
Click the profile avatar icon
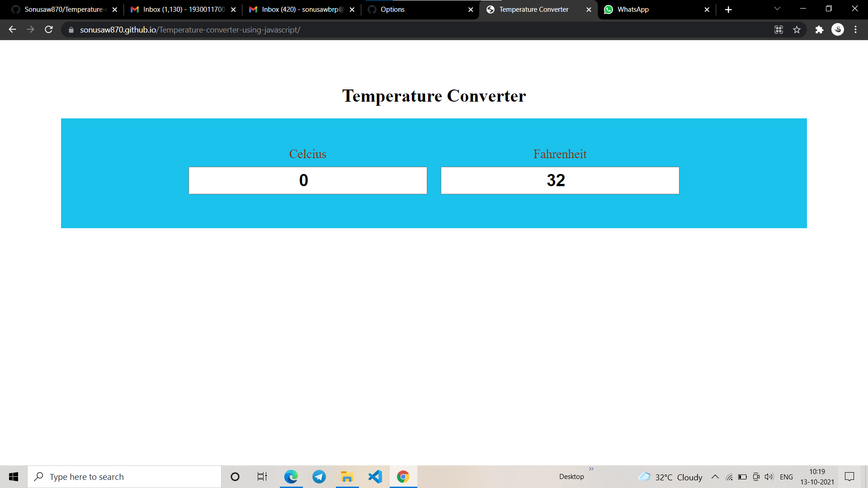click(838, 30)
